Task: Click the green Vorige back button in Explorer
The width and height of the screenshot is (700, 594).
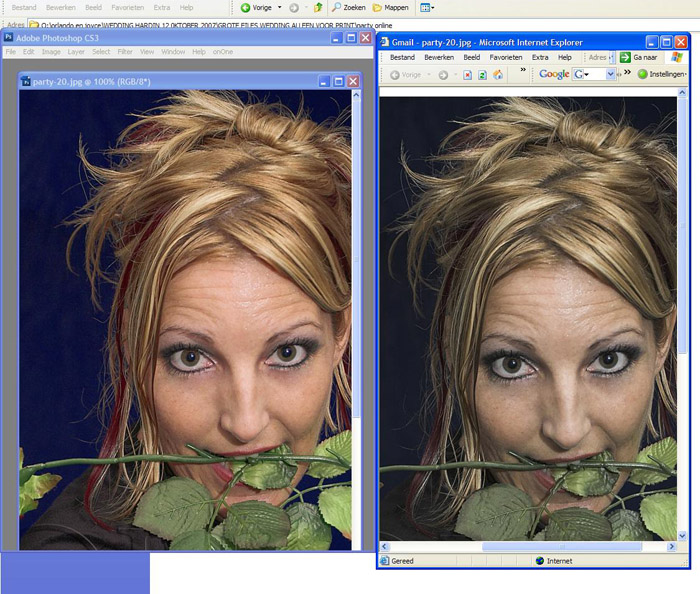Action: (246, 7)
